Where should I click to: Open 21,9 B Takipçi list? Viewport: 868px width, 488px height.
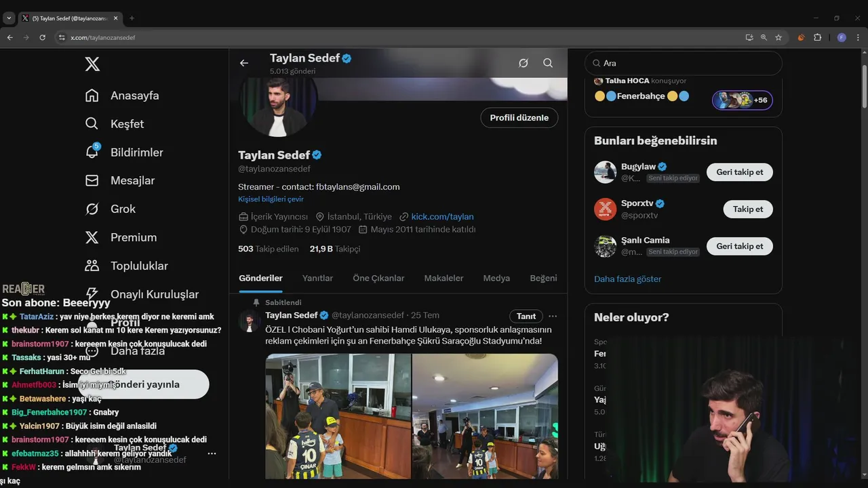coord(335,249)
